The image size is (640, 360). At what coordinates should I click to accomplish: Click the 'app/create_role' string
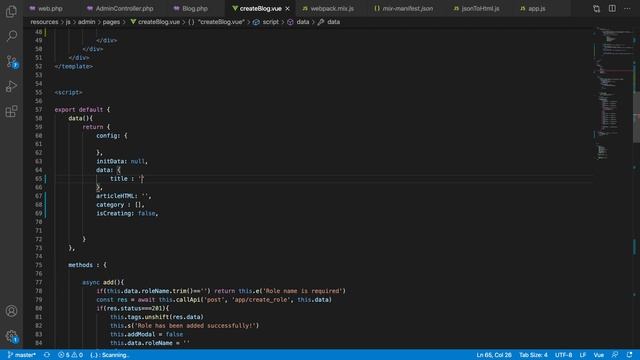pos(262,300)
